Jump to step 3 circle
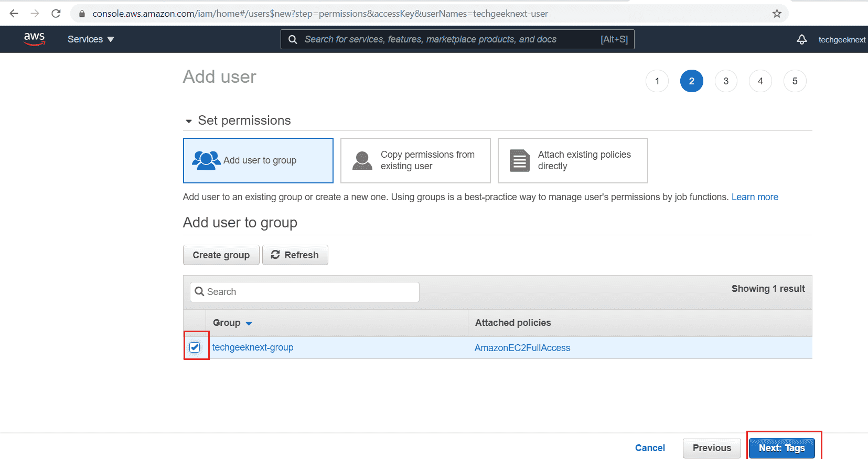This screenshot has width=868, height=459. 726,81
